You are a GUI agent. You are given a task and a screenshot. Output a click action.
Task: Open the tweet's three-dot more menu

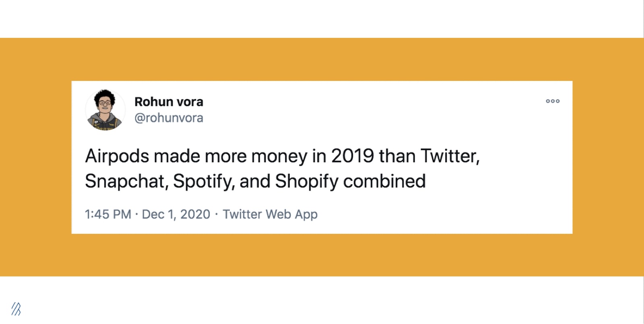point(553,101)
